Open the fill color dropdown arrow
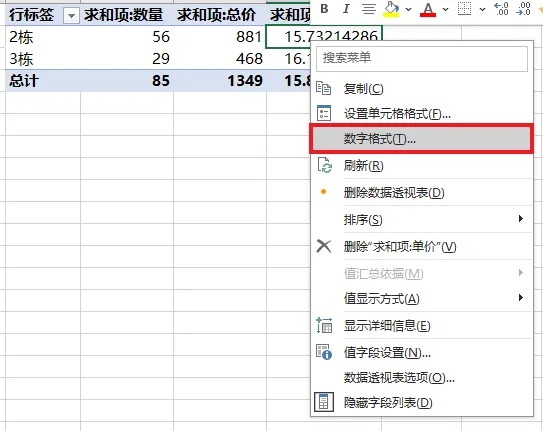 click(x=409, y=9)
